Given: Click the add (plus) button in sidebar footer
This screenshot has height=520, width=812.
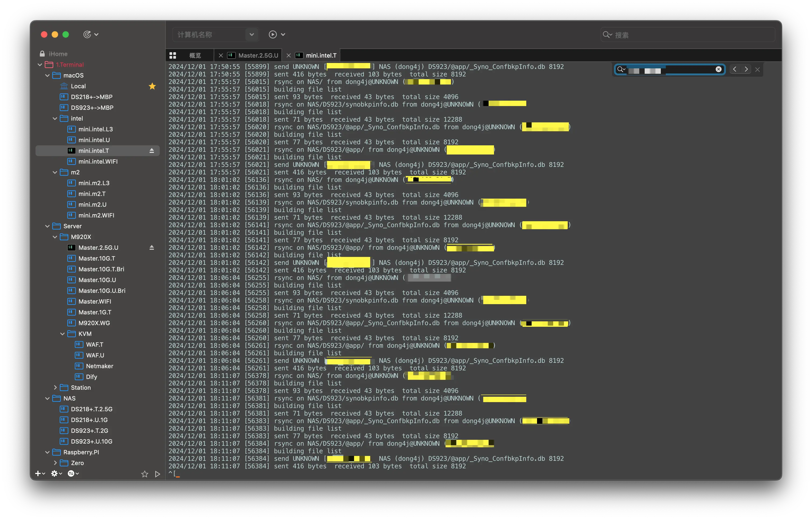Looking at the screenshot, I should (38, 473).
